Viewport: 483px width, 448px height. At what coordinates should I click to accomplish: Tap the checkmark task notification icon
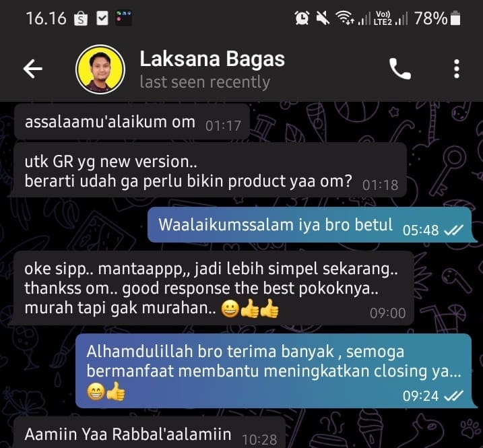point(102,18)
